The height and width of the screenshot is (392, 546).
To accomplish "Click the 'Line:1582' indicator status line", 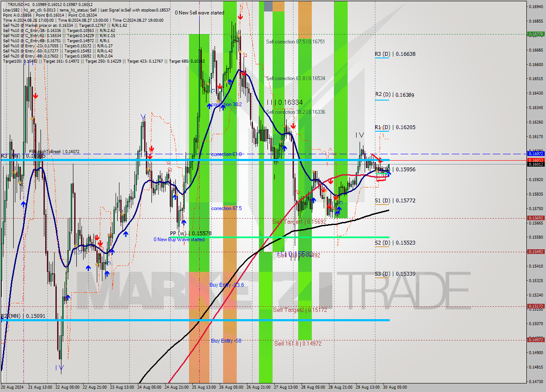I will [x=86, y=10].
